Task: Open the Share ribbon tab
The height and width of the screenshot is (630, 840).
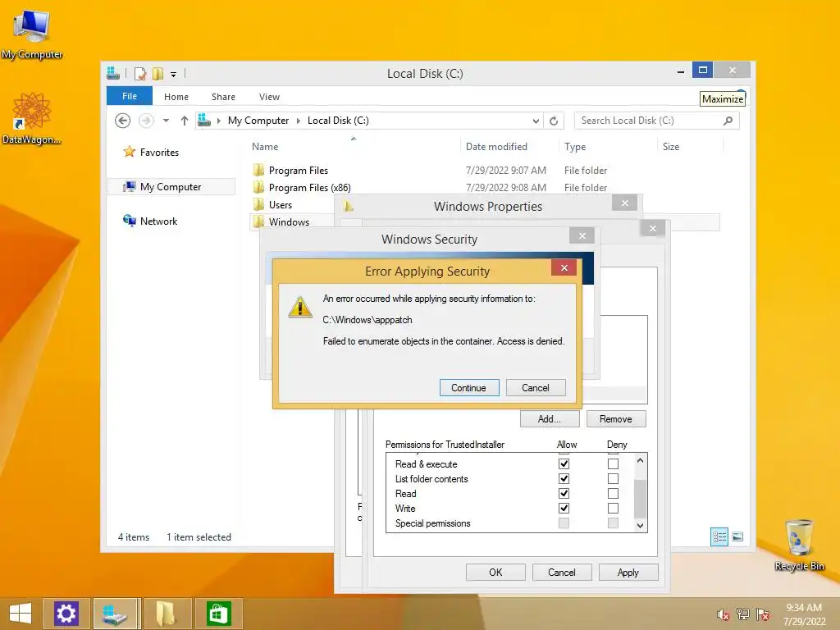Action: 223,97
